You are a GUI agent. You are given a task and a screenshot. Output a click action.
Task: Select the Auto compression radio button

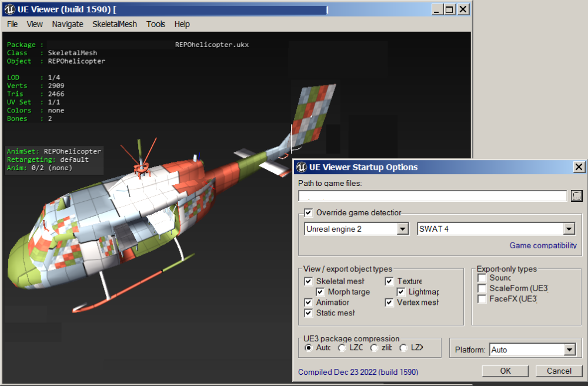tap(308, 348)
